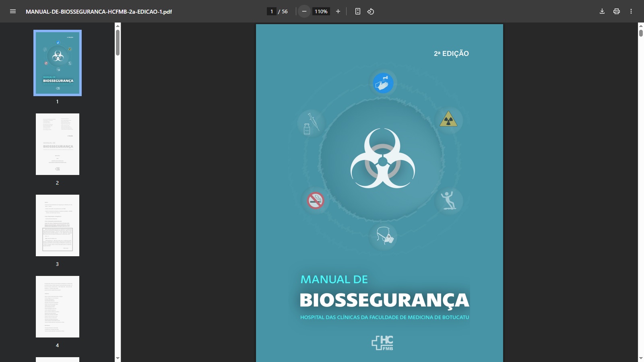Image resolution: width=644 pixels, height=362 pixels.
Task: Toggle the sidebar with the hamburger menu icon
Action: pos(13,11)
